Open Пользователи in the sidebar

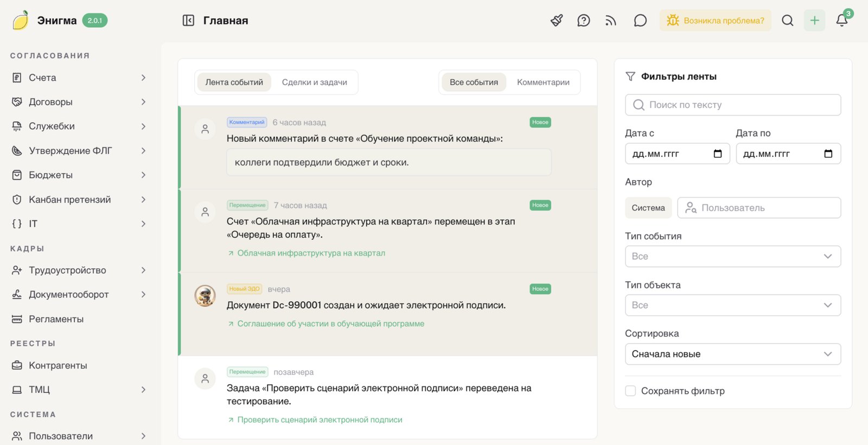tap(79, 436)
